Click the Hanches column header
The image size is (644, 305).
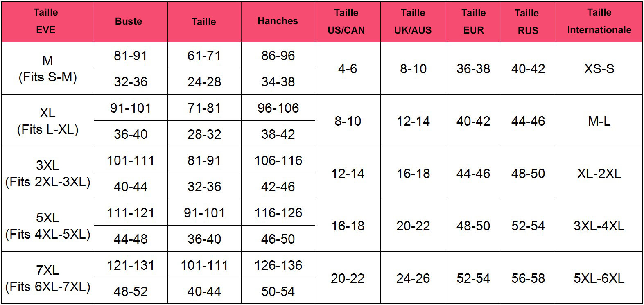tap(278, 21)
